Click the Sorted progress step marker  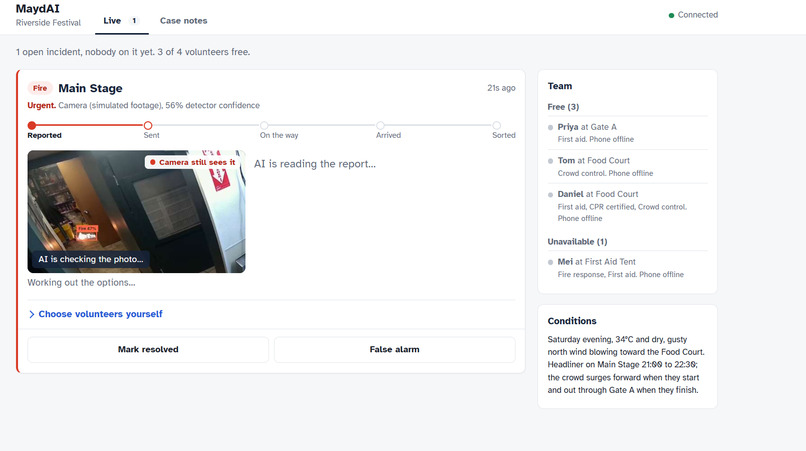pos(496,125)
